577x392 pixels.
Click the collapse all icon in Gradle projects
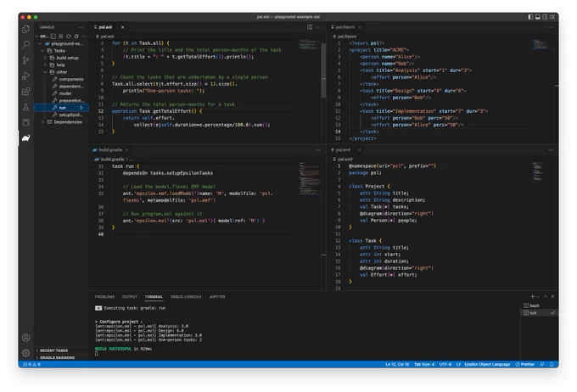pos(76,36)
